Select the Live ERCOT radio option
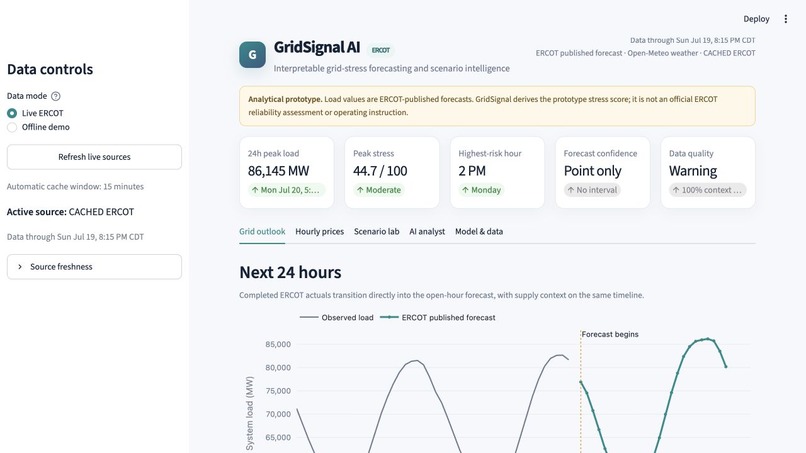This screenshot has height=453, width=806. (x=35, y=113)
